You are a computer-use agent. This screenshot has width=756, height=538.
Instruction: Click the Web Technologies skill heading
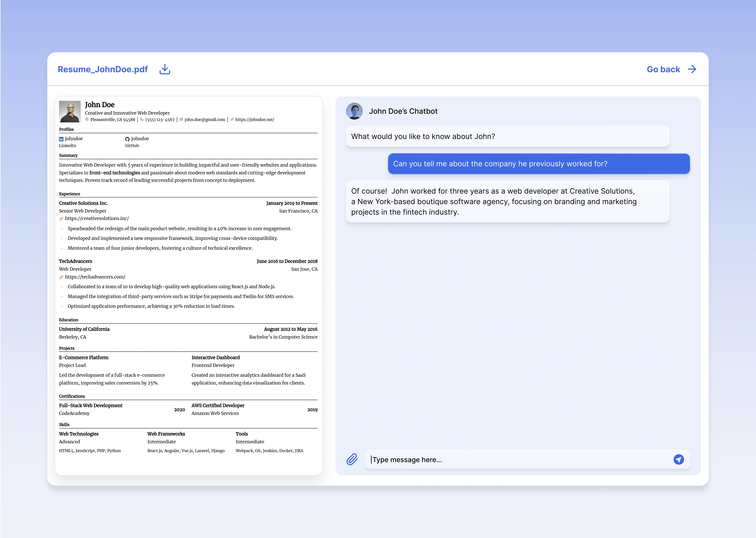pyautogui.click(x=79, y=434)
